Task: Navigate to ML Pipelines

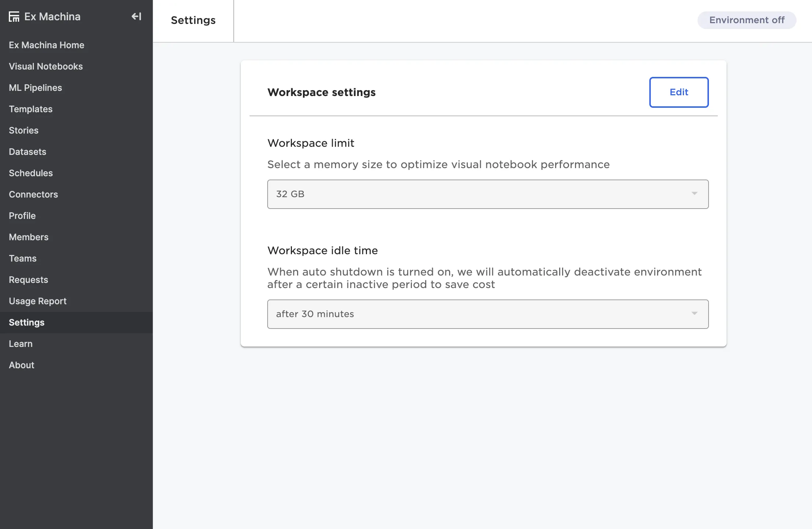Action: point(35,88)
